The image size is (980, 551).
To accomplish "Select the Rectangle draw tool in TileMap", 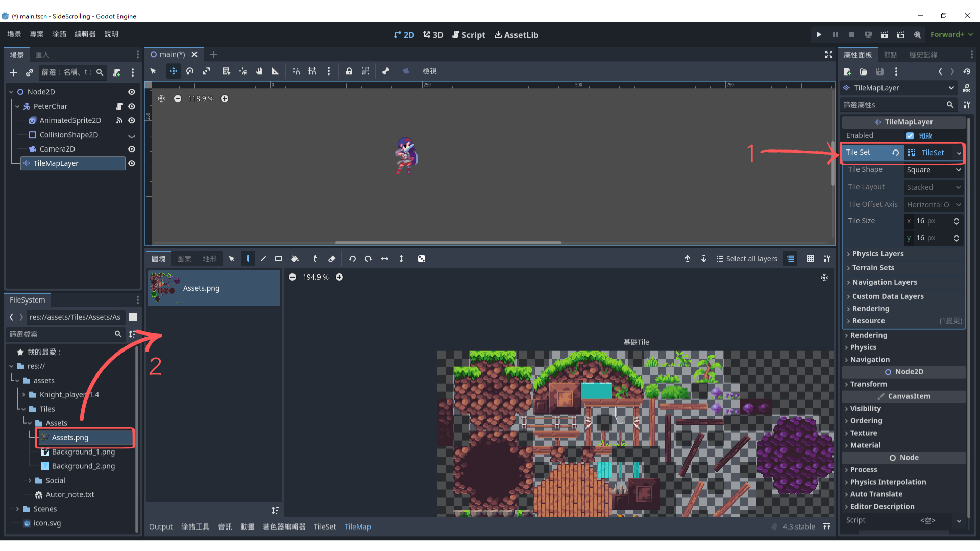I will [279, 259].
